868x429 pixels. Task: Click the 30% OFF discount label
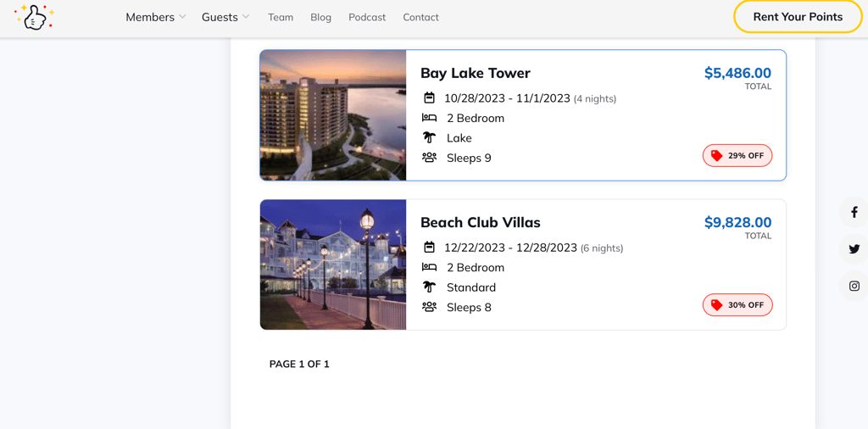(746, 305)
